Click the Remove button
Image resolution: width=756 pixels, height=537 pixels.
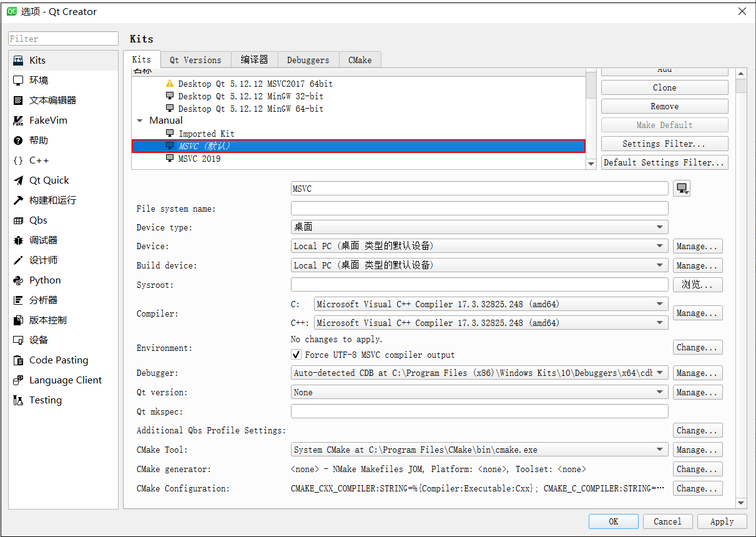[x=665, y=106]
